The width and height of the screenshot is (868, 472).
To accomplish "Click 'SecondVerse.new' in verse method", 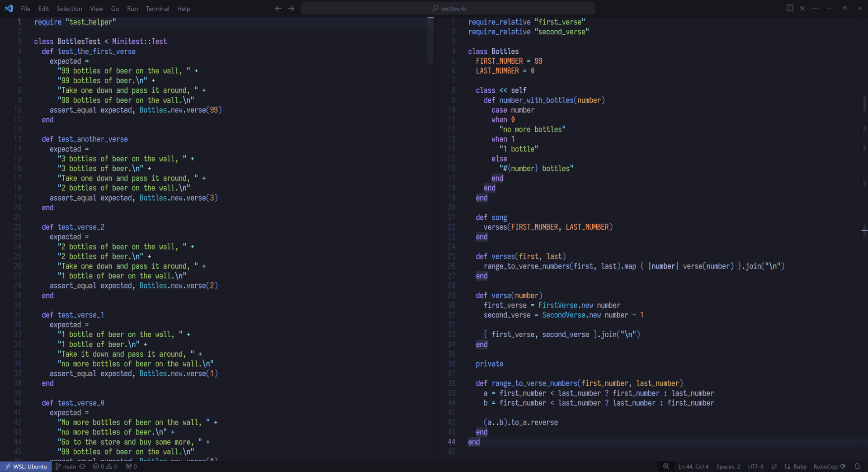I will point(571,315).
